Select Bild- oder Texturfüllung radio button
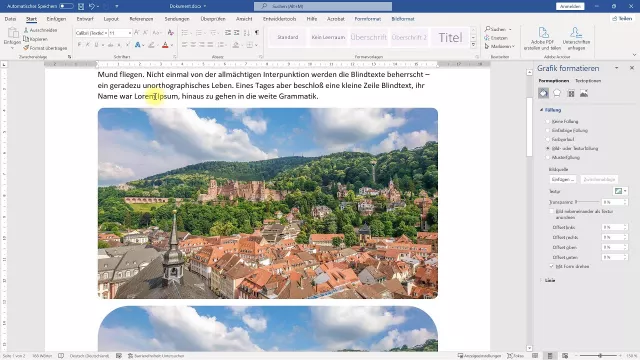Image resolution: width=640 pixels, height=360 pixels. tap(548, 148)
